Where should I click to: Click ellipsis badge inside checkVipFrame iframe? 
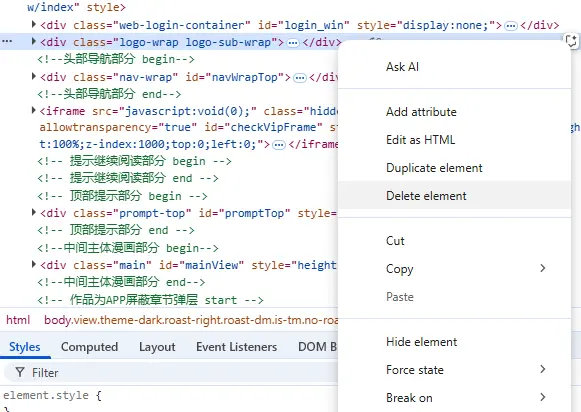tap(279, 144)
